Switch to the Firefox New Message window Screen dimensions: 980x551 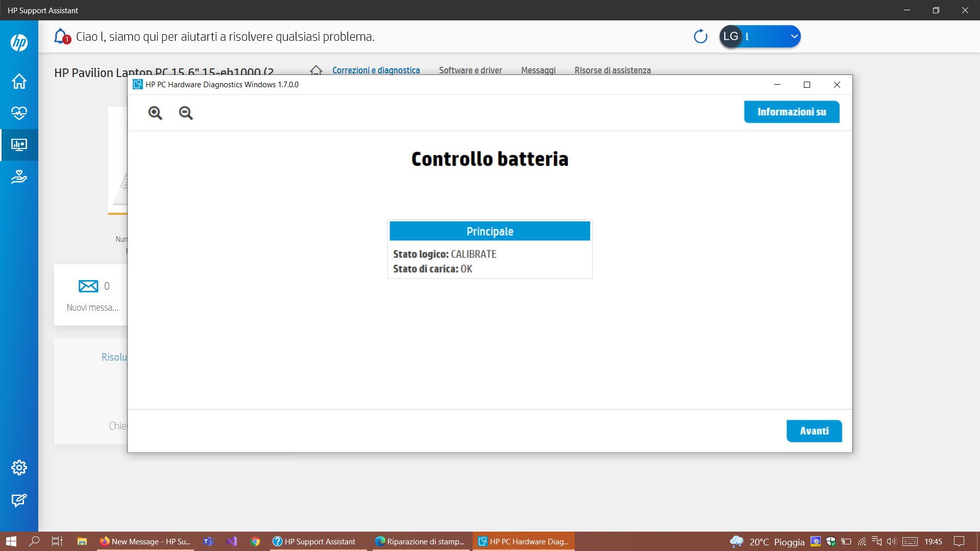pyautogui.click(x=145, y=541)
